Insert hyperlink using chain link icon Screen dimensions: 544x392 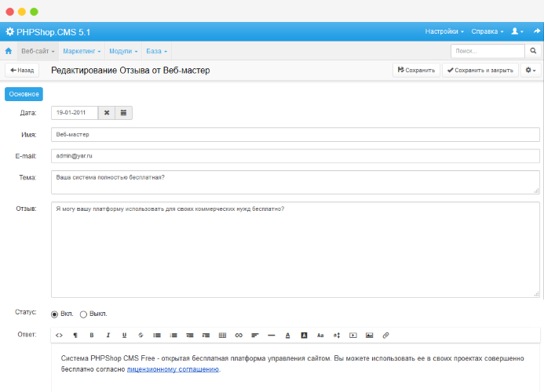[x=239, y=335]
